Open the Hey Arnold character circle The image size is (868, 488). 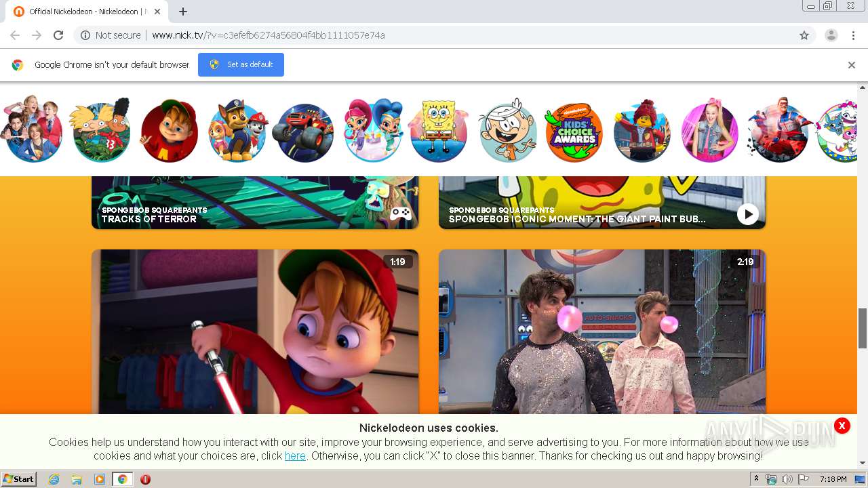(x=101, y=131)
